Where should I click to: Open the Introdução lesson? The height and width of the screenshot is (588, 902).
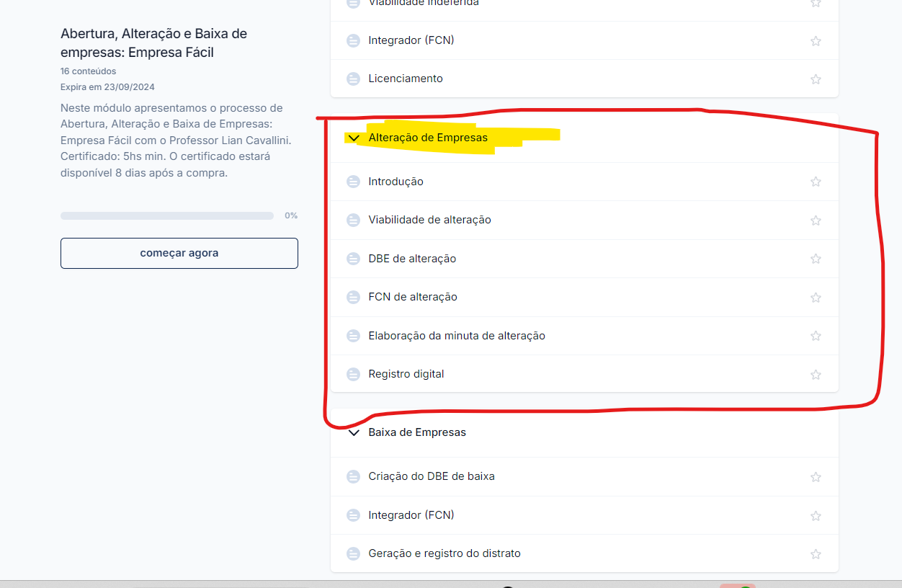coord(396,182)
